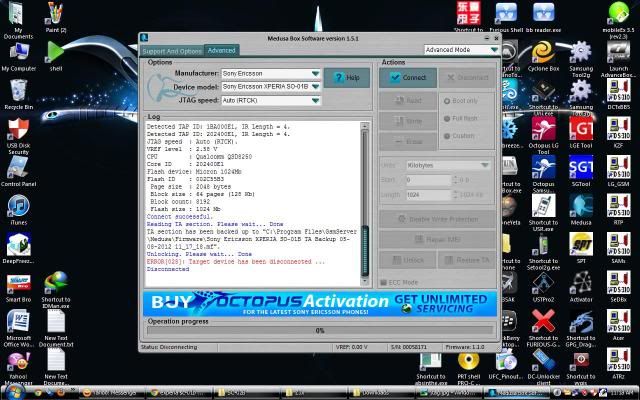Click Status: Disconnecting in status bar

169,347
